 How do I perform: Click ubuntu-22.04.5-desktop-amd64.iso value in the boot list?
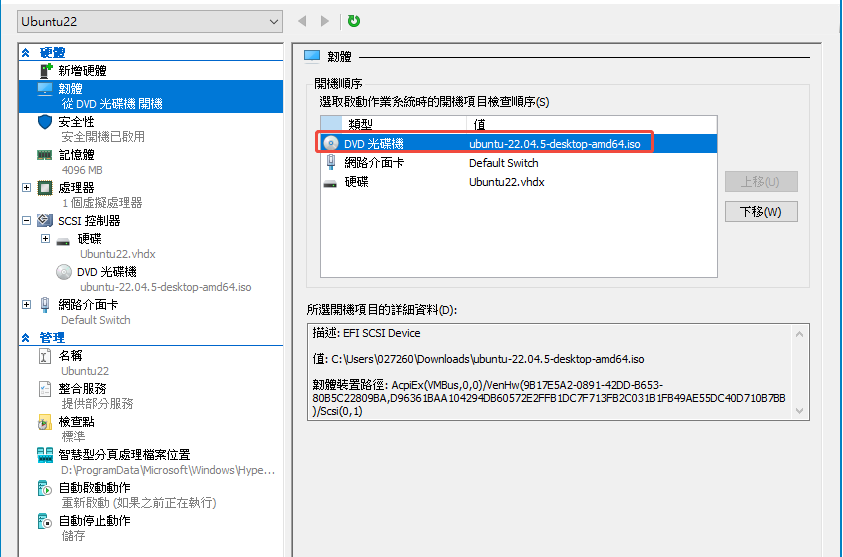click(554, 144)
